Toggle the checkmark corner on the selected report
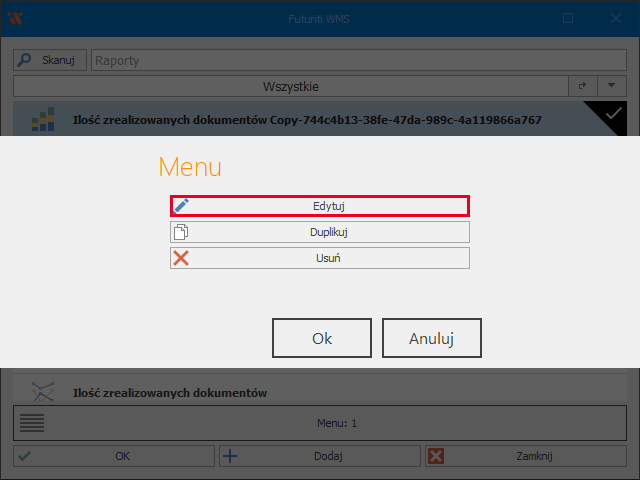The width and height of the screenshot is (640, 480). tap(614, 116)
